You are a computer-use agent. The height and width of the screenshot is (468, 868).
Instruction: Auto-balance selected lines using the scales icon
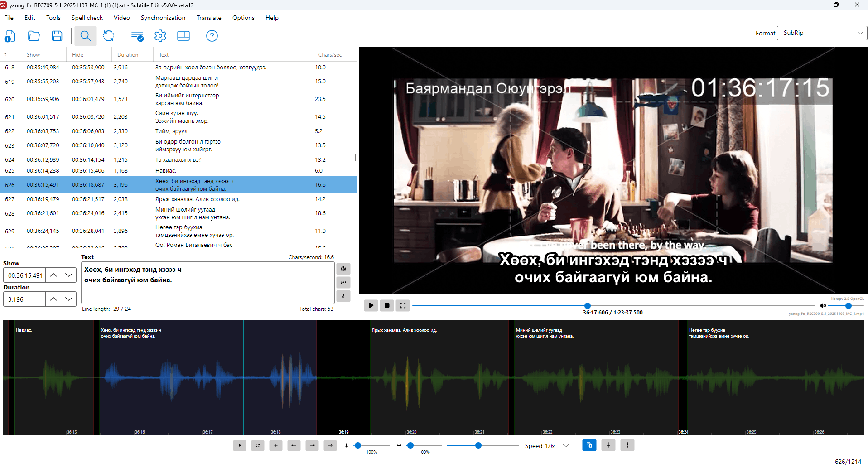tap(343, 269)
